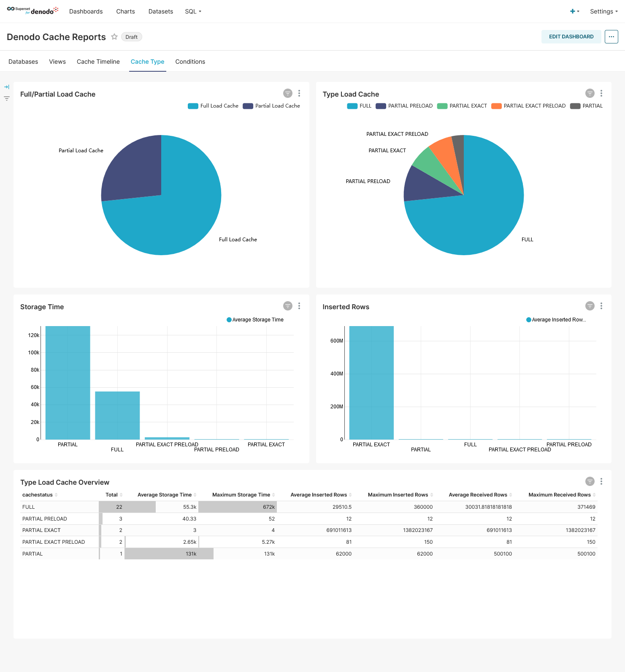This screenshot has height=672, width=625.
Task: Sort table by Maximum Inserted Rows
Action: coord(400,495)
